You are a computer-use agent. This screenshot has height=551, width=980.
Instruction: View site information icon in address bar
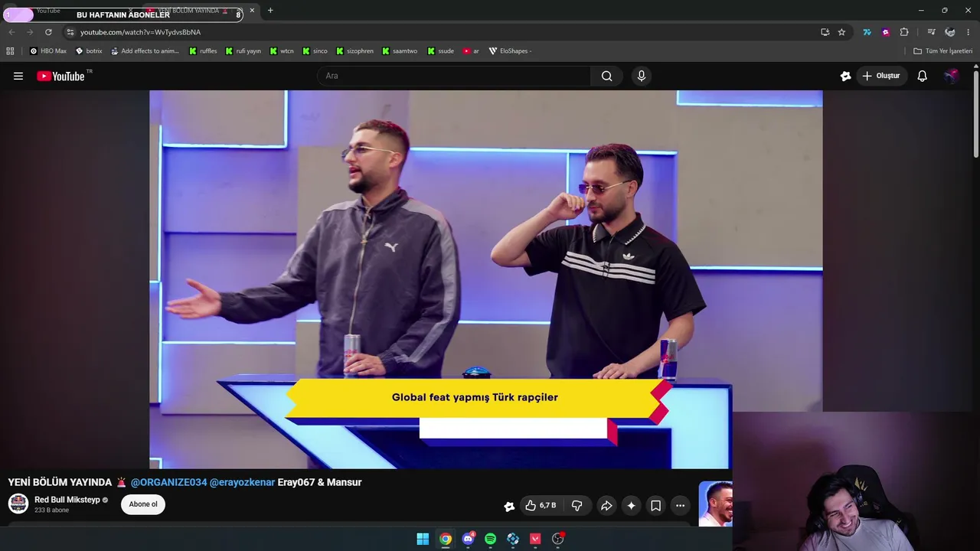point(70,32)
